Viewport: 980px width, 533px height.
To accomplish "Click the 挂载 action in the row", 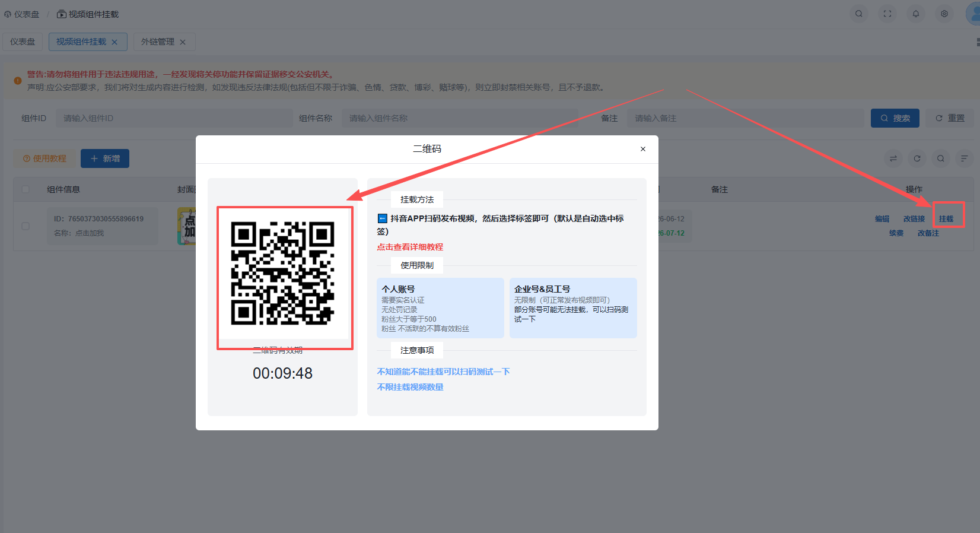I will (946, 219).
